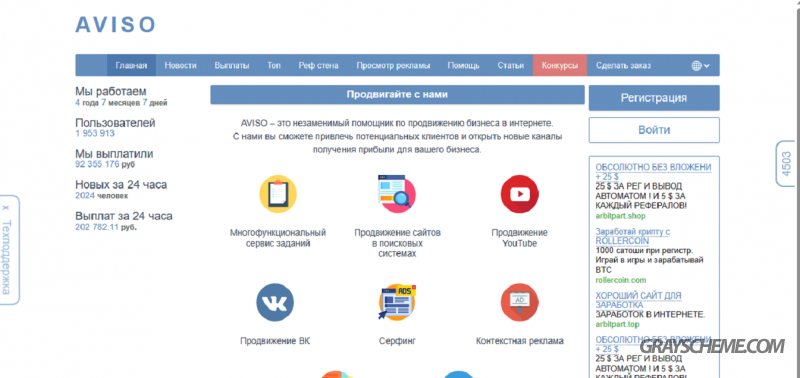Screen dimensions: 800x378
Task: Click the red YouTube promotion icon
Action: tap(519, 194)
